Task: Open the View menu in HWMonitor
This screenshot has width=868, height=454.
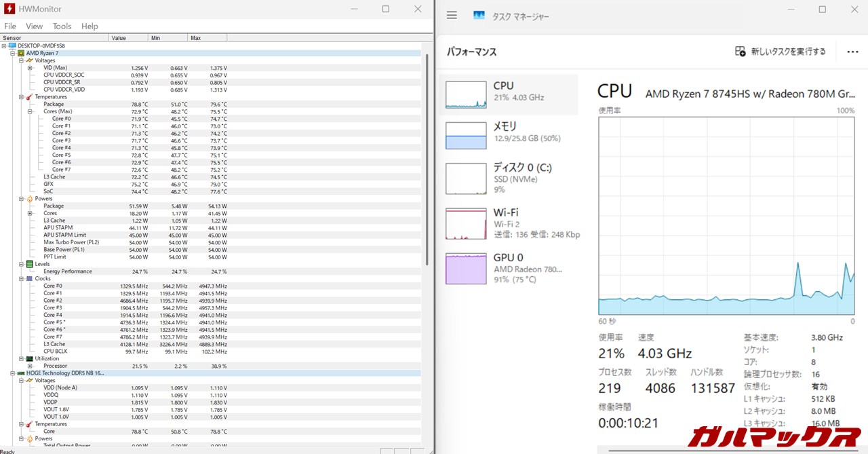Action: point(34,26)
